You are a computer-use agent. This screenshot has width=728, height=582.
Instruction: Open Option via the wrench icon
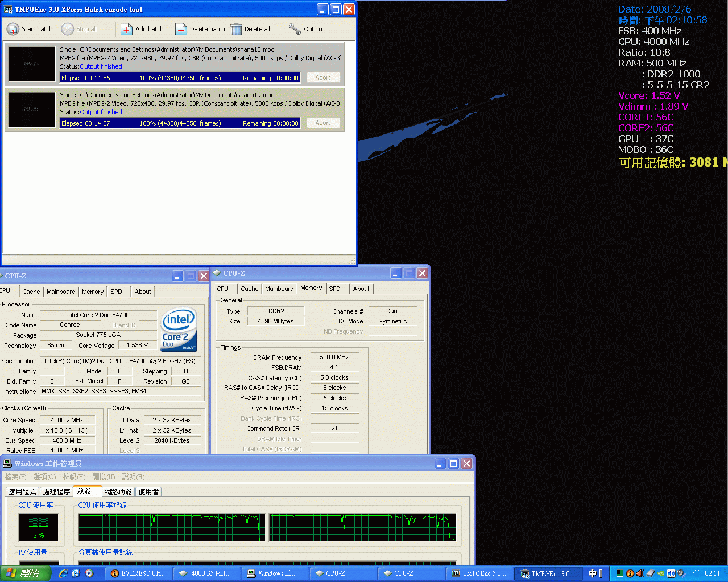click(295, 29)
